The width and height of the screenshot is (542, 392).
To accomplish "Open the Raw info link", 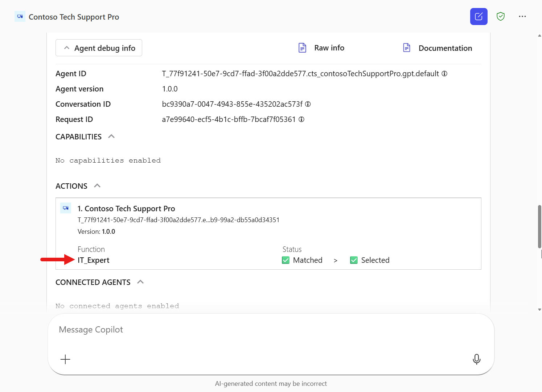I will click(329, 48).
